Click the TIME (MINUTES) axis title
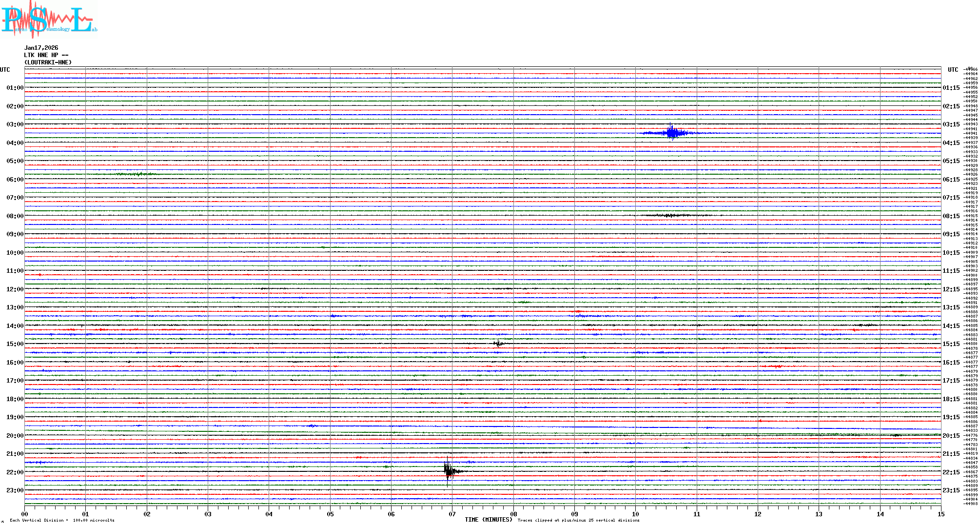Viewport: 980px width, 527px height. pyautogui.click(x=488, y=520)
